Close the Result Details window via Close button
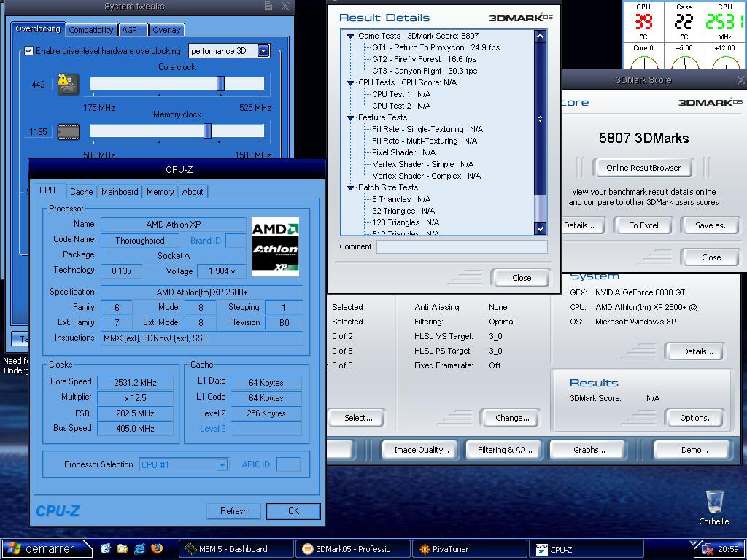 [521, 278]
